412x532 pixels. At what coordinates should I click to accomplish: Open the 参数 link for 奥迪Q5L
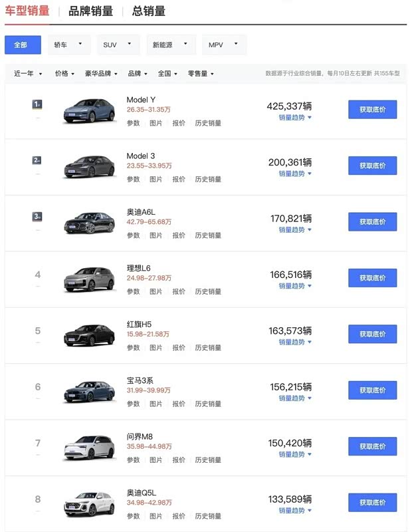pyautogui.click(x=134, y=516)
